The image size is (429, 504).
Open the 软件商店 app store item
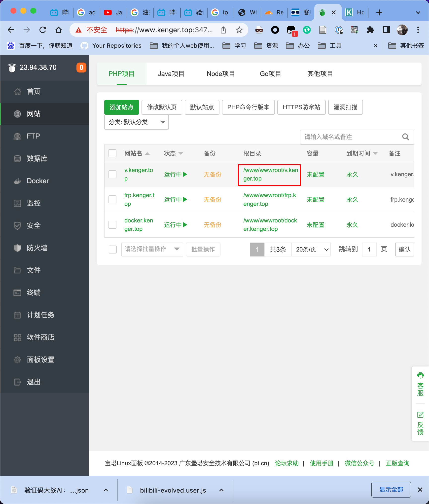45,337
